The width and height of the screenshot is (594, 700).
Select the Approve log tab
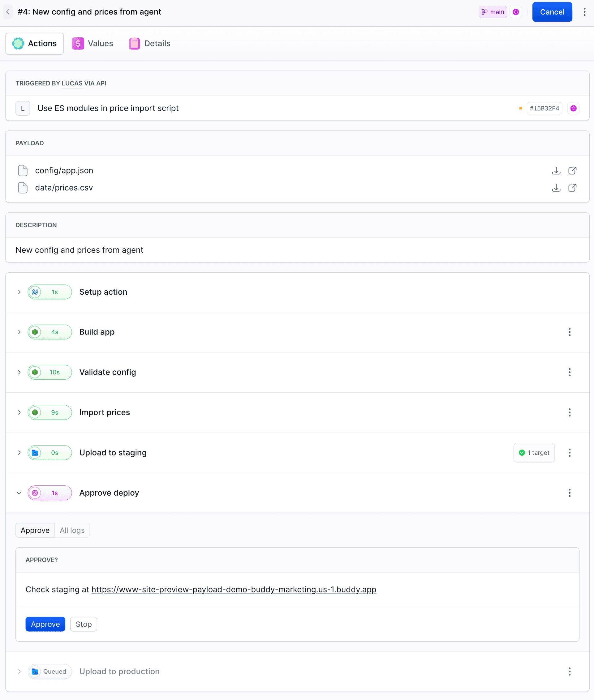pos(35,530)
